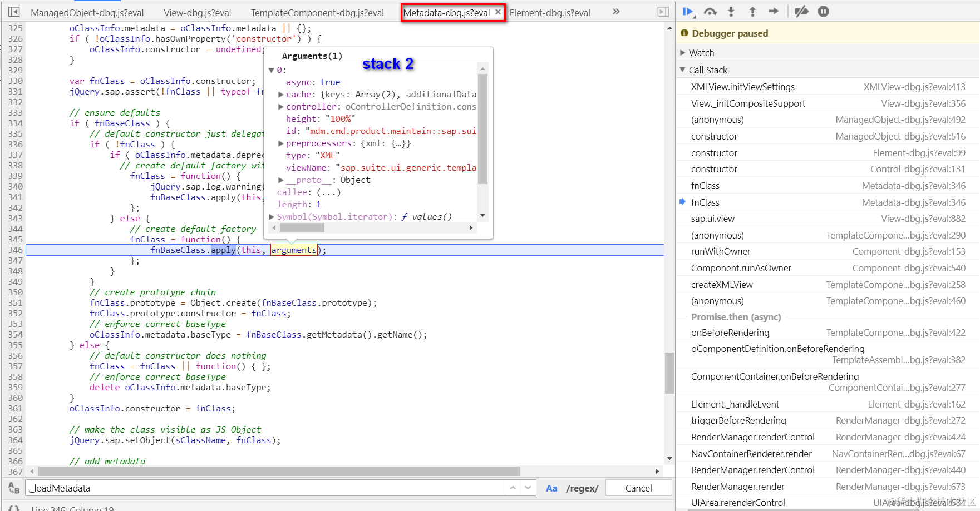
Task: Show the file navigator sidebar
Action: pyautogui.click(x=14, y=12)
